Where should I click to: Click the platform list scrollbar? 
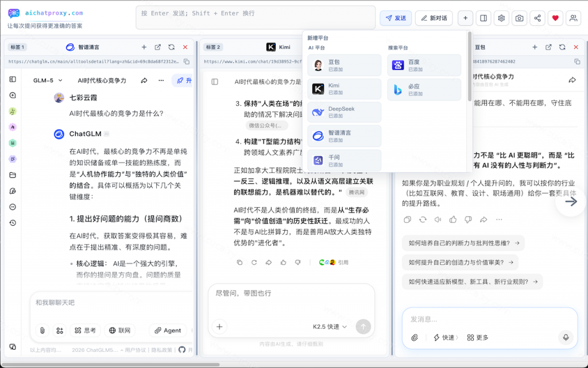click(470, 67)
